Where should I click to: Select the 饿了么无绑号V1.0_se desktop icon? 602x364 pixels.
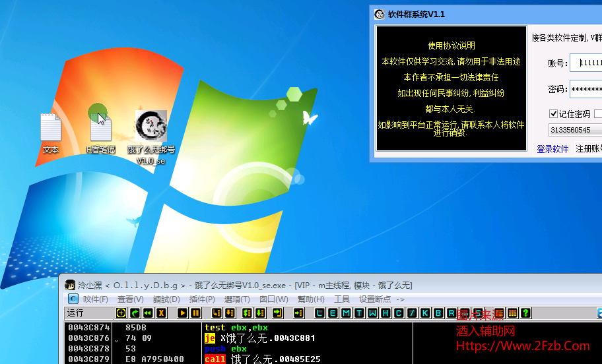pos(151,138)
